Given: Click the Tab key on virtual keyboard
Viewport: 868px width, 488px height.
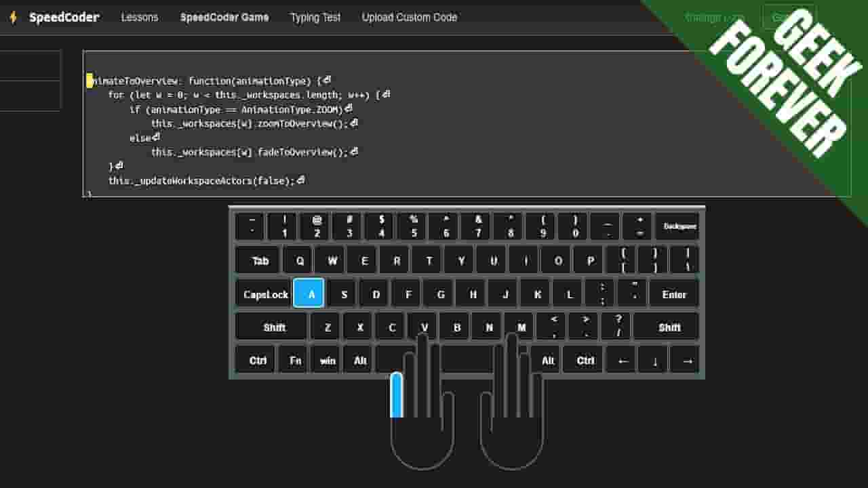Looking at the screenshot, I should pos(258,260).
